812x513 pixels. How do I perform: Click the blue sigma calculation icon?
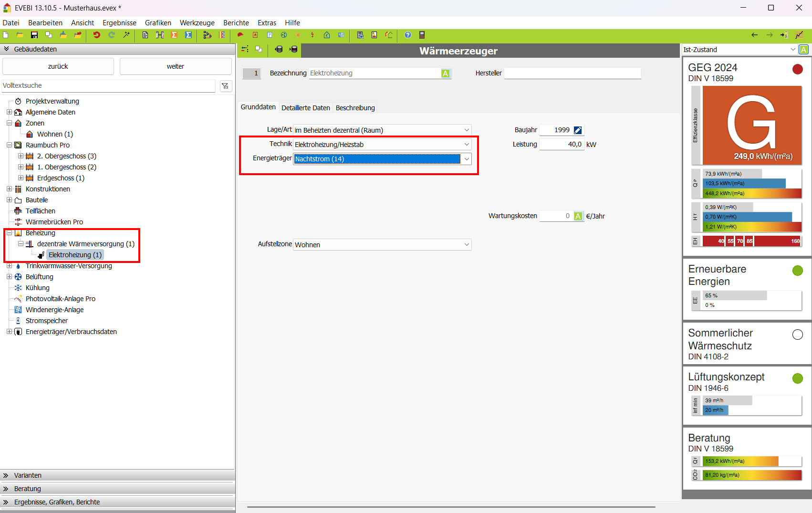pos(188,35)
